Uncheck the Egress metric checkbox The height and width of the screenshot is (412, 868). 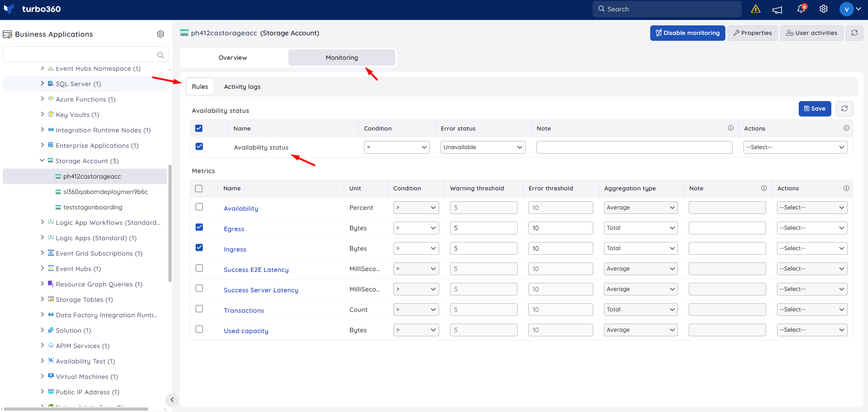199,227
